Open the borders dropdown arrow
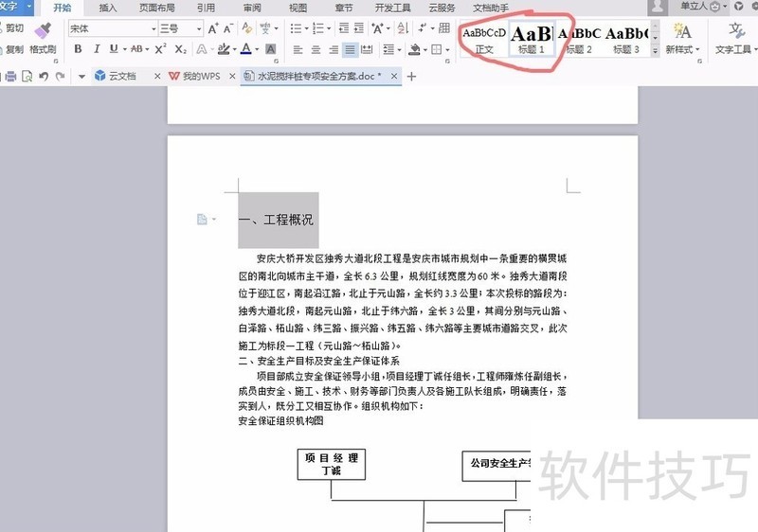This screenshot has width=758, height=532. tap(447, 49)
